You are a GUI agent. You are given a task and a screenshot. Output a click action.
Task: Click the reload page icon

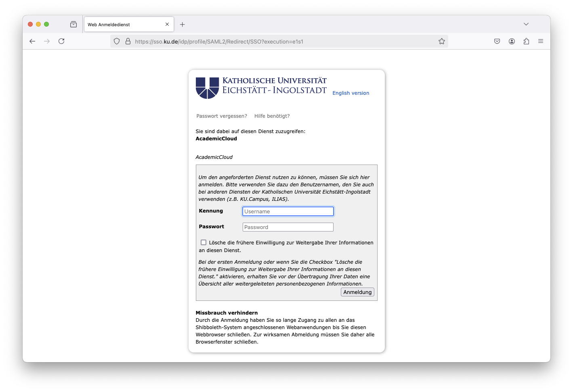tap(61, 41)
